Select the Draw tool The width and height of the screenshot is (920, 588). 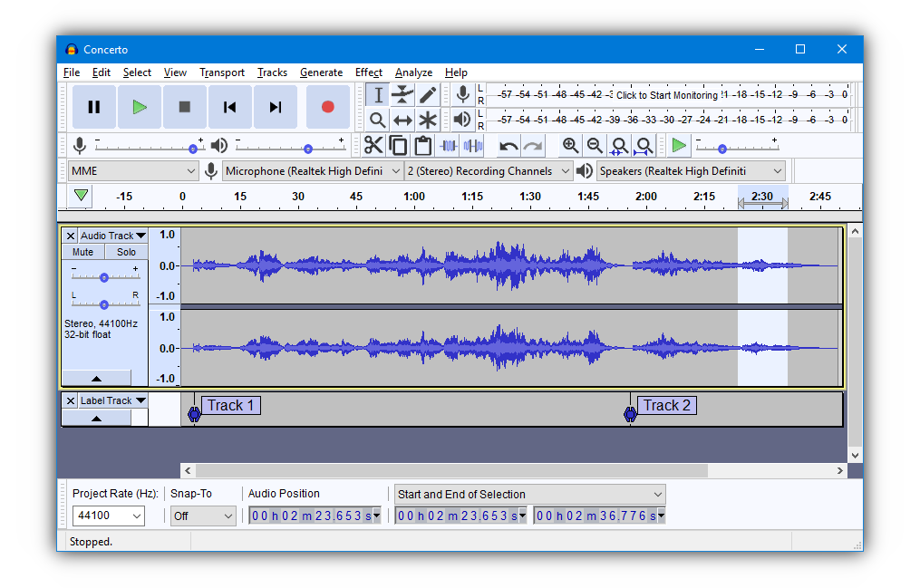[428, 94]
